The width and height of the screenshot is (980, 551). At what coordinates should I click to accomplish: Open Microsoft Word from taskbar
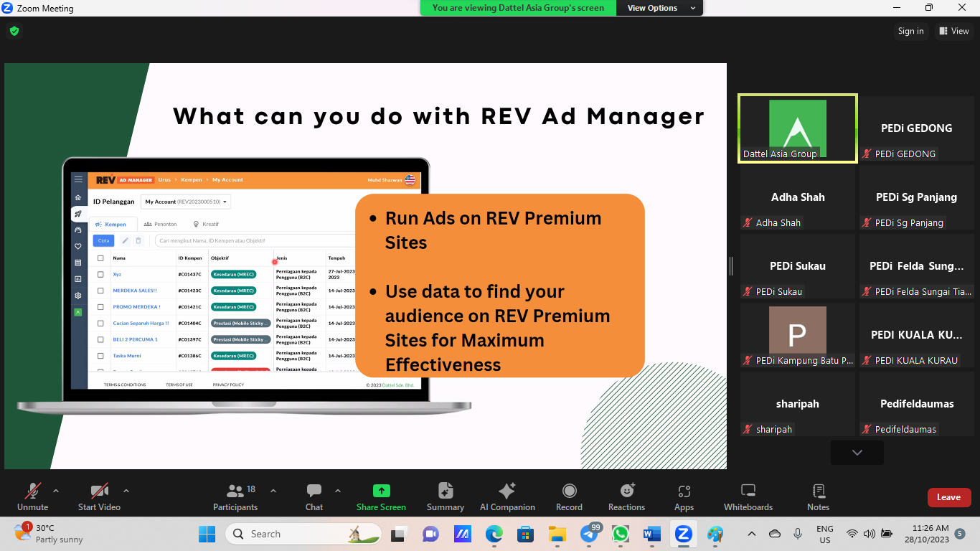pos(652,534)
